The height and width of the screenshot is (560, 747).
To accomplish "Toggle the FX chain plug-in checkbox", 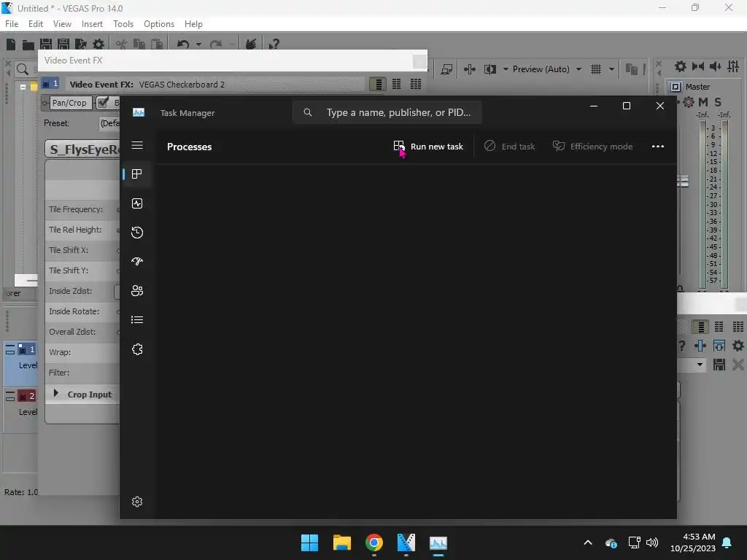I will [x=102, y=102].
